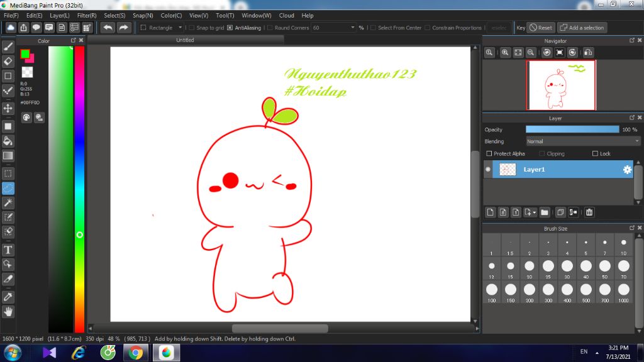Enable the Protect Alpha checkbox

(x=489, y=153)
